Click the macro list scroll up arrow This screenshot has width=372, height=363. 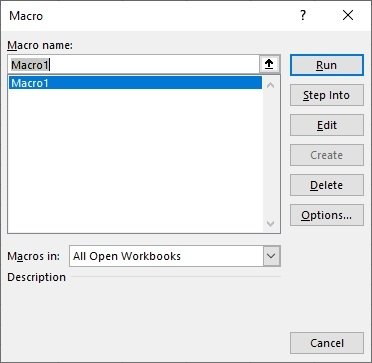(271, 85)
